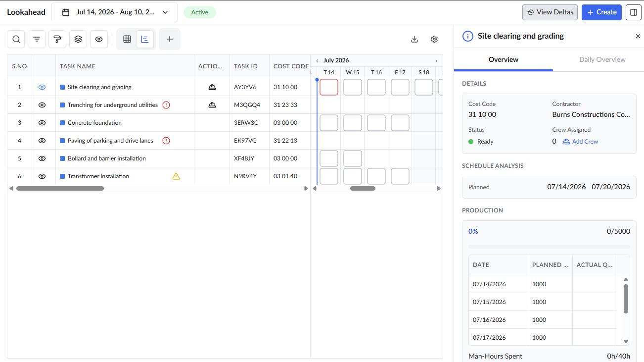Click the View Deltas button
This screenshot has height=362, width=644.
tap(550, 12)
